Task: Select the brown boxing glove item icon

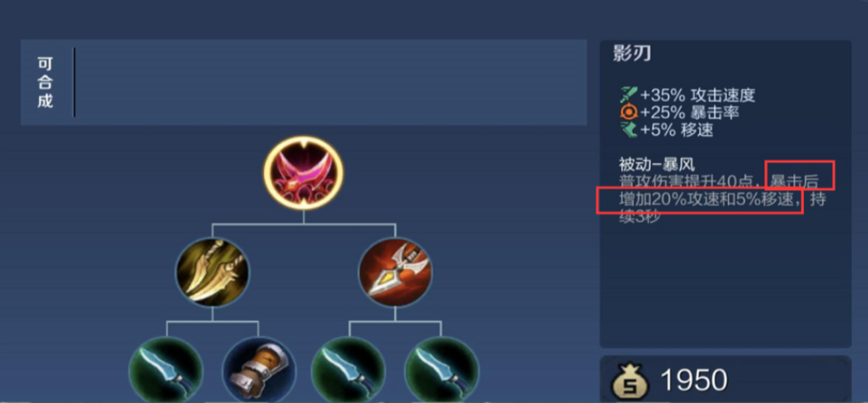Action: tap(259, 370)
